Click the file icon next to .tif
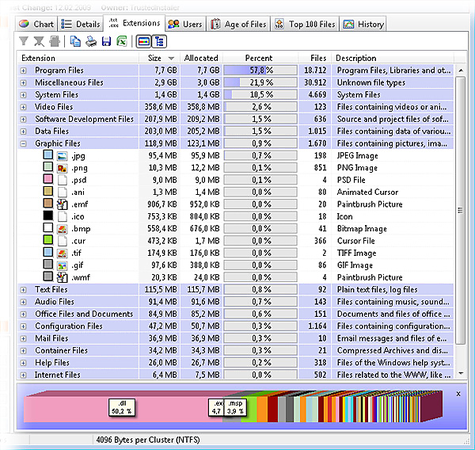The height and width of the screenshot is (450, 475). (x=62, y=253)
